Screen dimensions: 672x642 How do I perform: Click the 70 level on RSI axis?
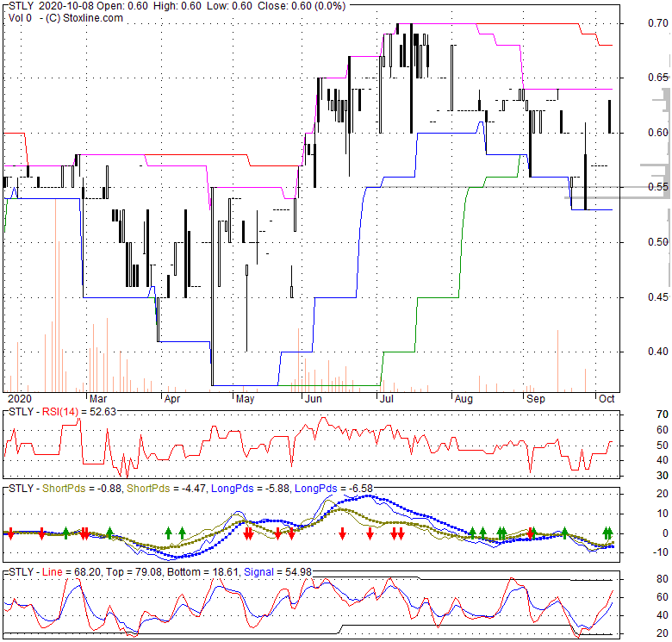(x=663, y=414)
